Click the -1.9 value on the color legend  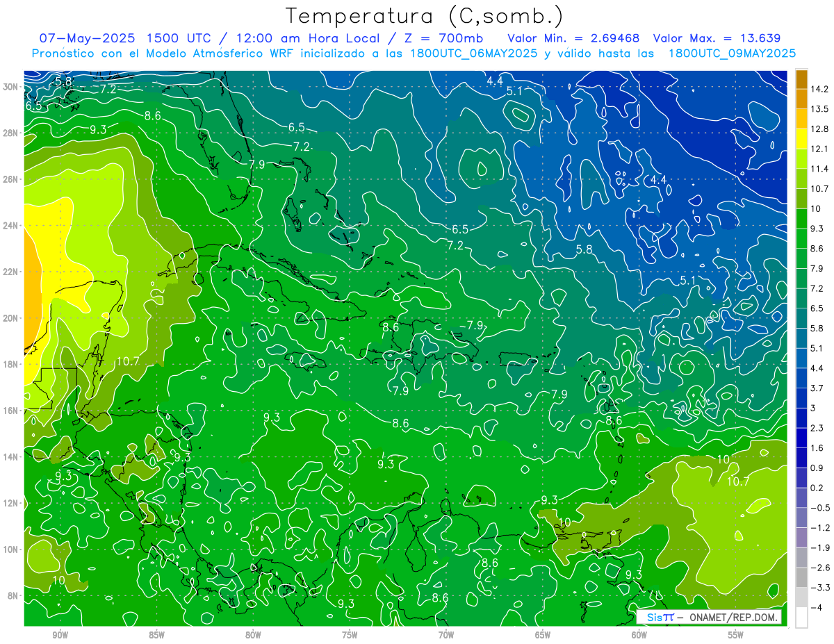click(820, 547)
